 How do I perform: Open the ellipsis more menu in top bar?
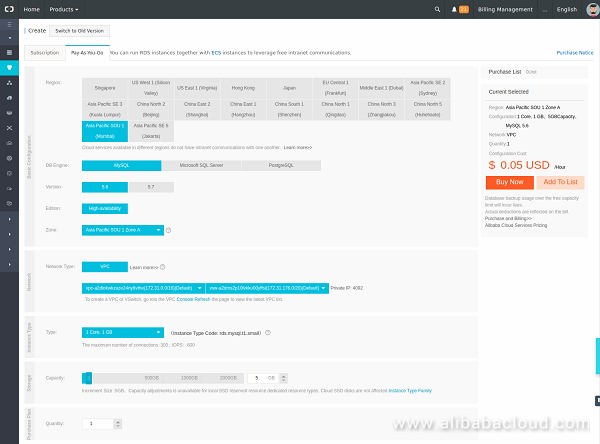[x=545, y=10]
